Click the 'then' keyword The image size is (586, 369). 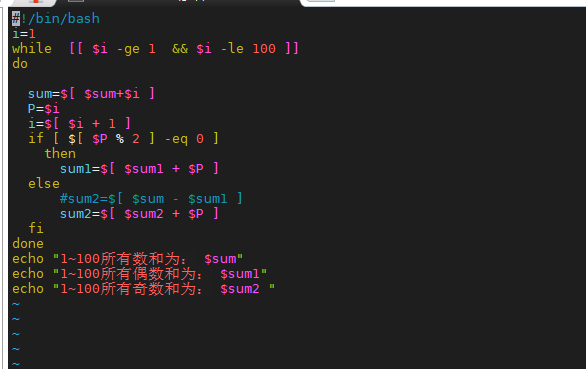point(60,153)
